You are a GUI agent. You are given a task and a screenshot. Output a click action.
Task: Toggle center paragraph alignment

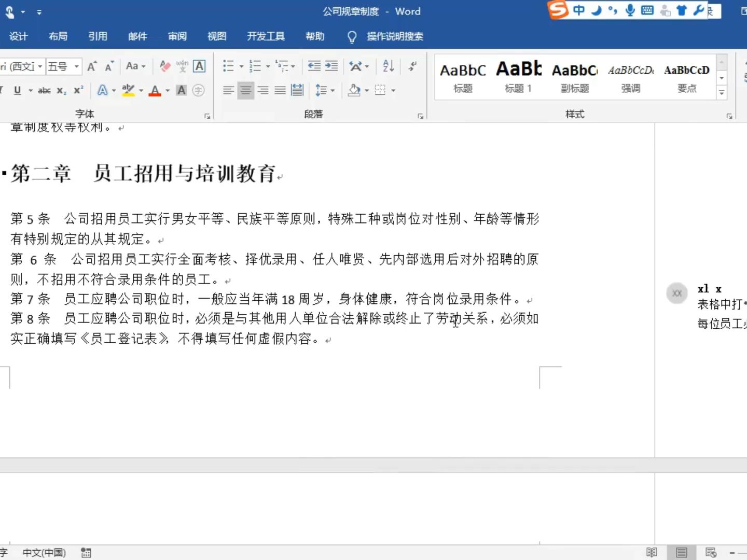tap(245, 90)
